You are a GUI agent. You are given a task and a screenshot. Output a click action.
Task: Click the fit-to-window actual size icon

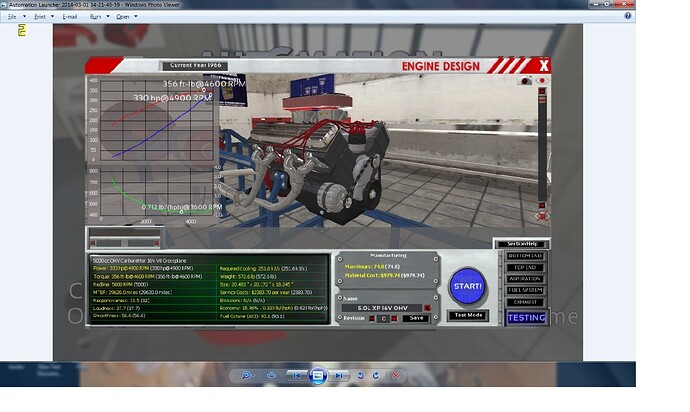click(270, 375)
